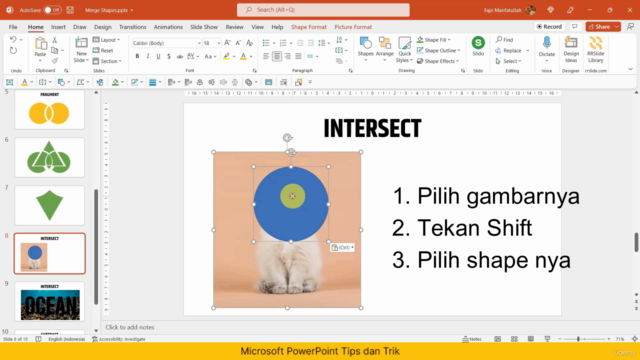Click the Save icon in title bar

pyautogui.click(x=70, y=10)
